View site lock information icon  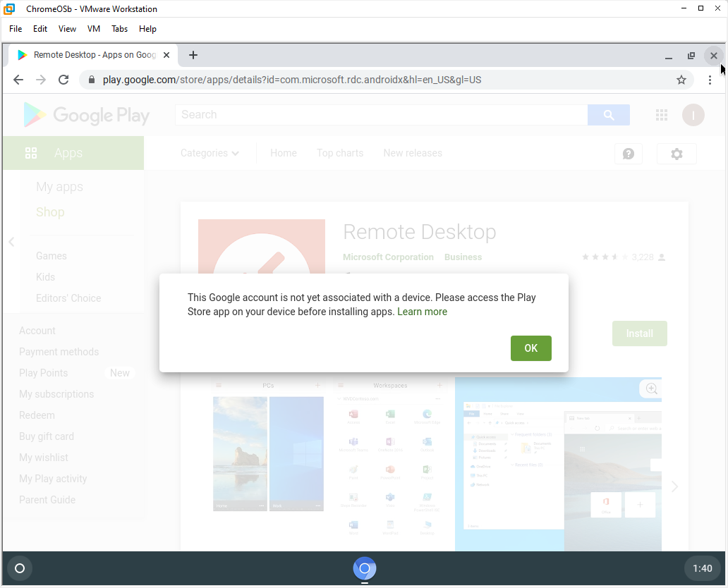point(92,80)
